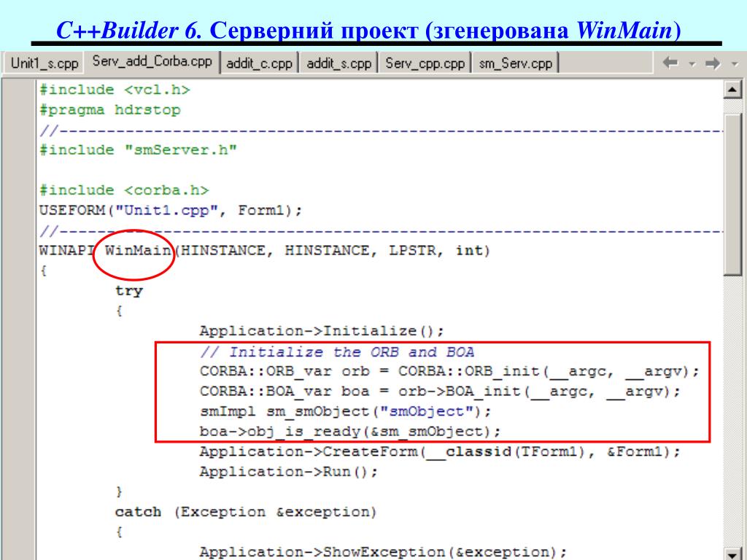Image resolution: width=747 pixels, height=560 pixels.
Task: Click the CORBA::BOA_var boa line
Action: tap(440, 391)
